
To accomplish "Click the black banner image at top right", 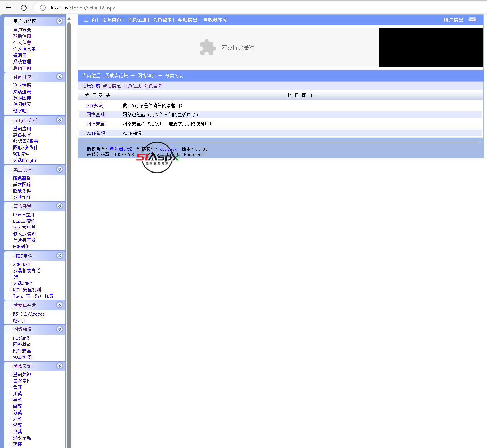I will pos(431,47).
